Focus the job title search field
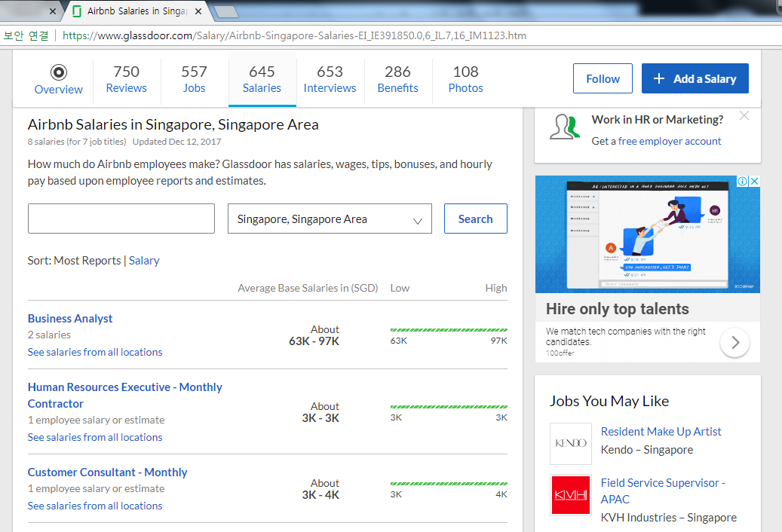The image size is (782, 532). pyautogui.click(x=121, y=219)
